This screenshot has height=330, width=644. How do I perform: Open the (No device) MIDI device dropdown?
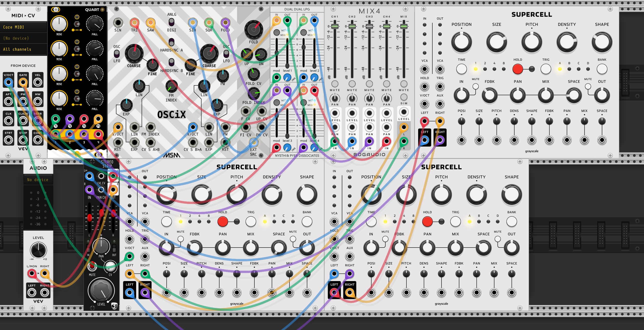coord(24,38)
